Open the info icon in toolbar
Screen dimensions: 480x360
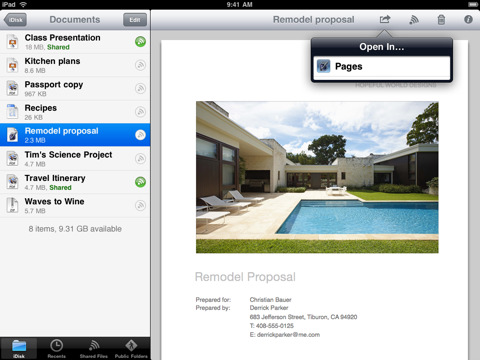[x=468, y=19]
